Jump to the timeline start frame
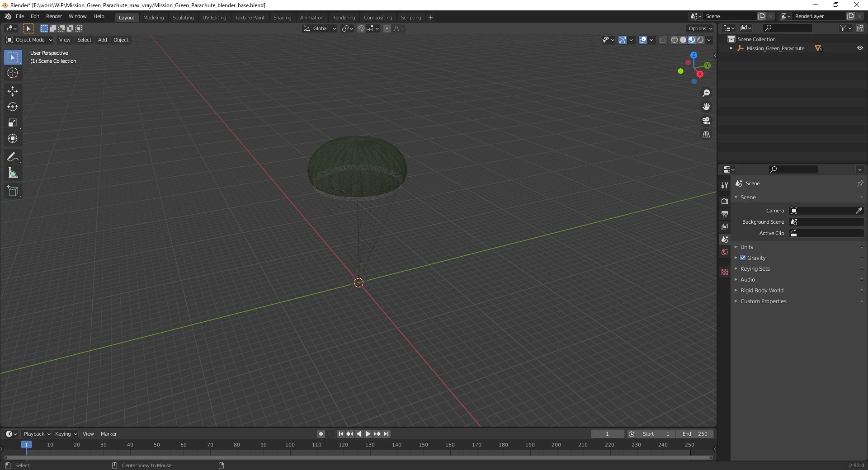 pyautogui.click(x=341, y=434)
